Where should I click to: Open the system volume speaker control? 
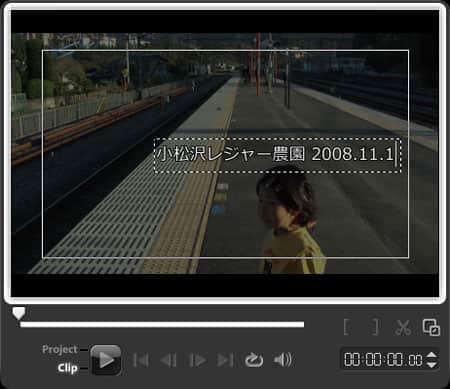282,360
